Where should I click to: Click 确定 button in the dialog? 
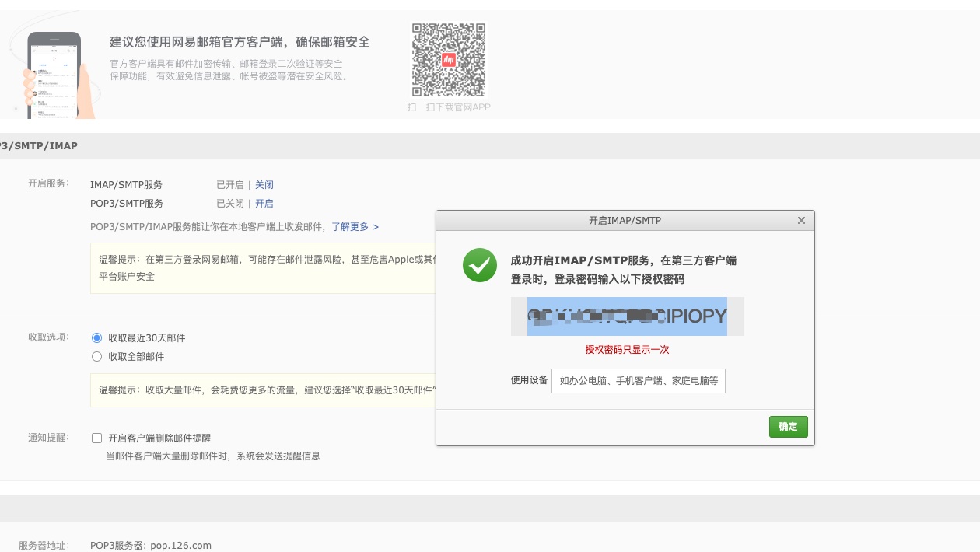tap(789, 427)
